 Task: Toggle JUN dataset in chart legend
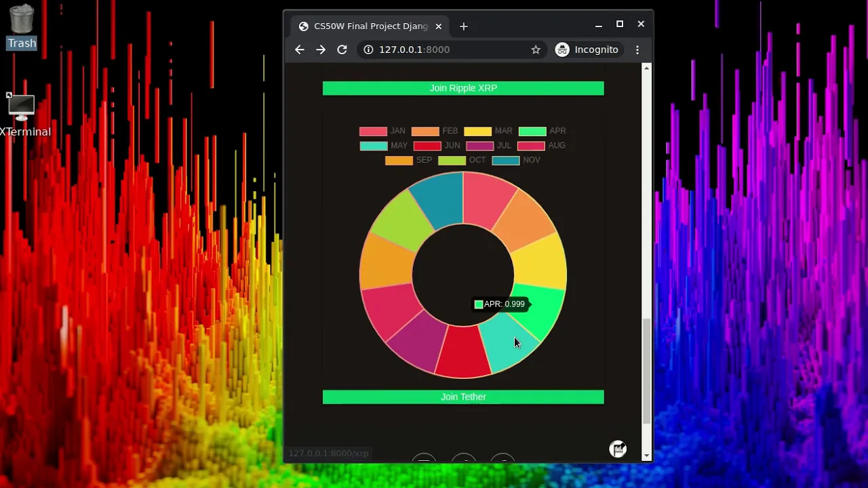437,146
